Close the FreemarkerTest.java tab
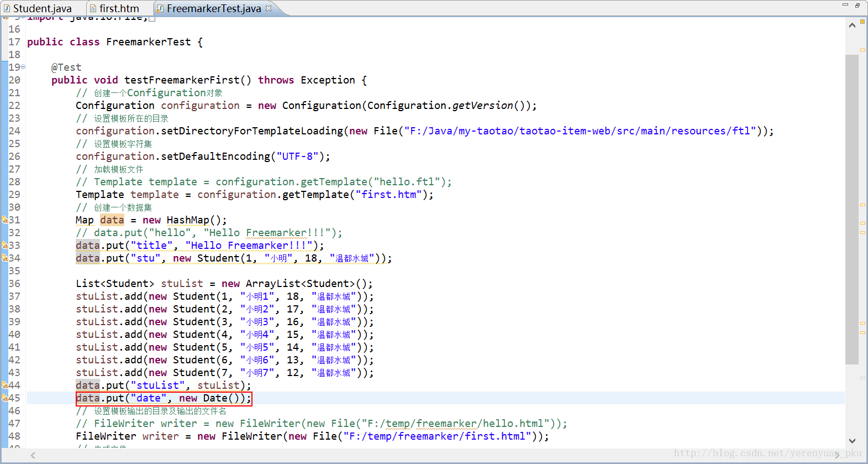The image size is (868, 464). click(x=269, y=8)
